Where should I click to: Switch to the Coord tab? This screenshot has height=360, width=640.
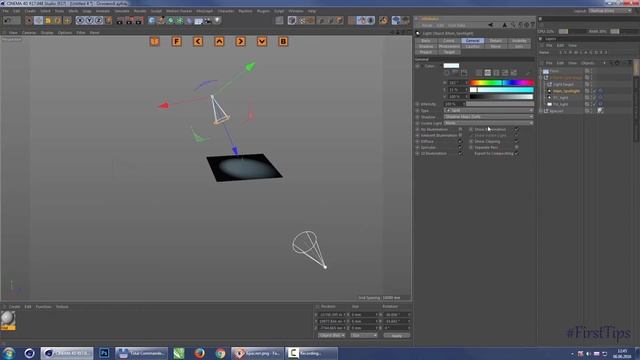coord(449,41)
